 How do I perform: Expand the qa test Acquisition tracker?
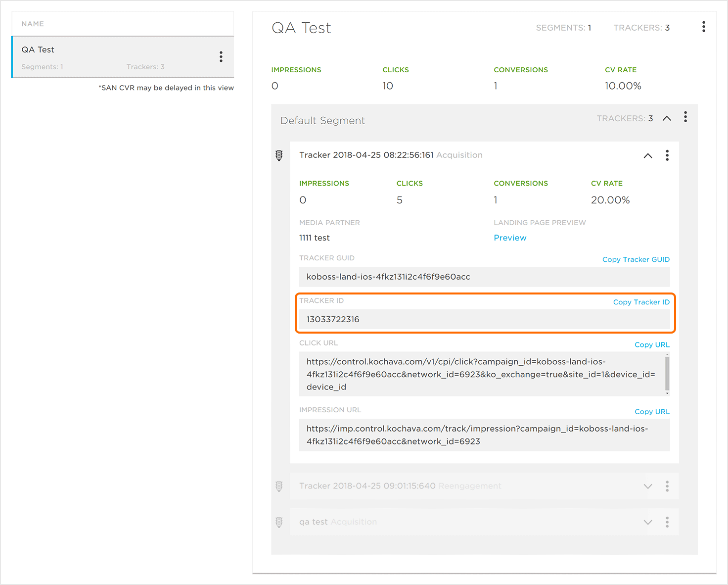(x=647, y=523)
